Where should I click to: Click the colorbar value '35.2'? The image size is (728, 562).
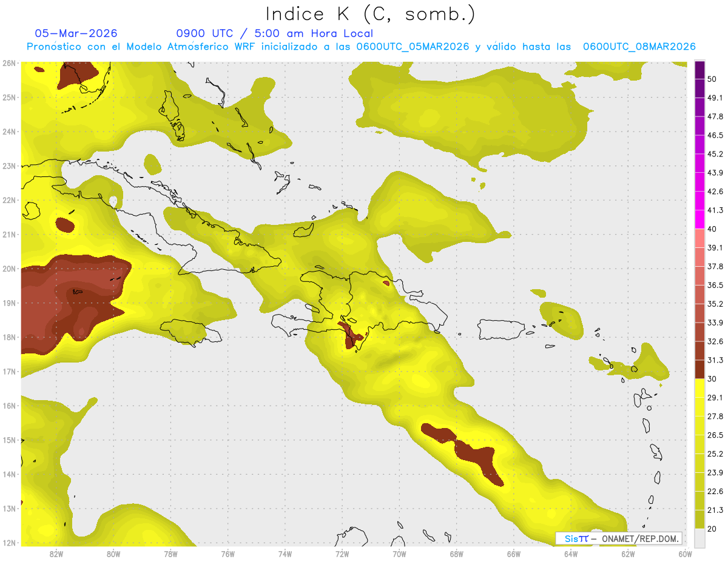click(715, 304)
